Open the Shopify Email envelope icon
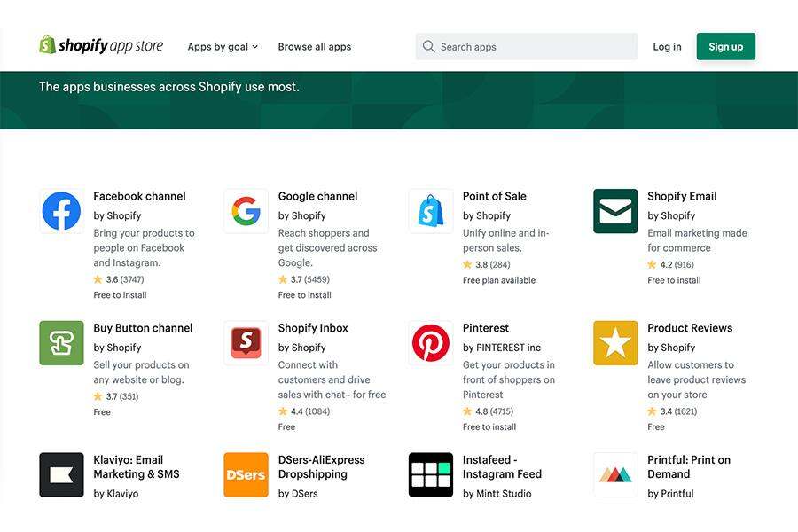Viewport: 798px width, 532px height. (x=615, y=211)
